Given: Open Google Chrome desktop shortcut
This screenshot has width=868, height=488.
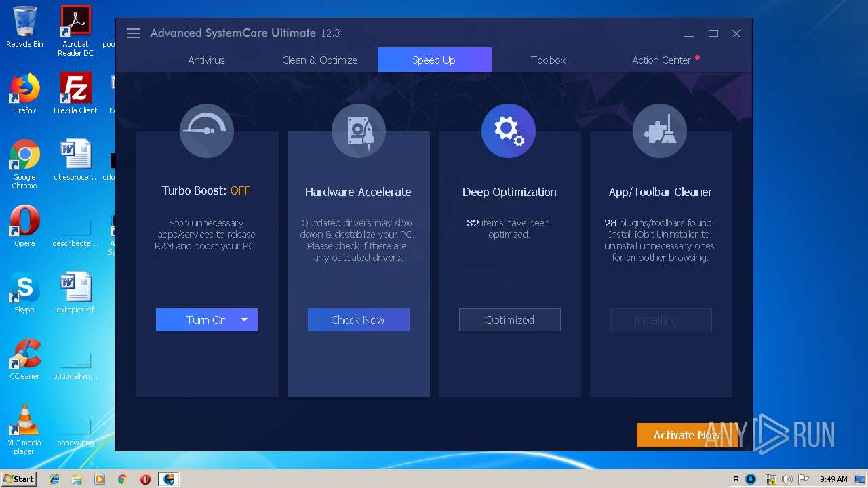Looking at the screenshot, I should pyautogui.click(x=24, y=164).
